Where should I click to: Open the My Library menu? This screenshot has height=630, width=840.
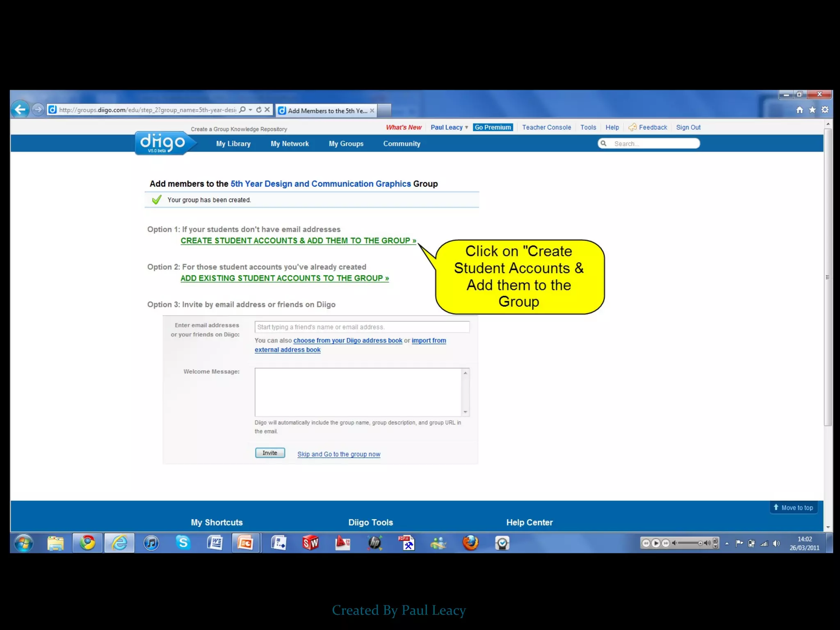(233, 144)
